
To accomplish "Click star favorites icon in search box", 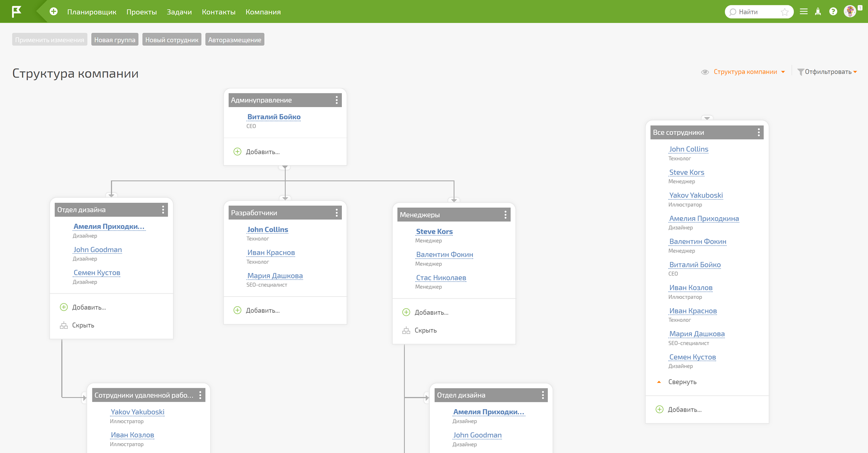I will 785,12.
